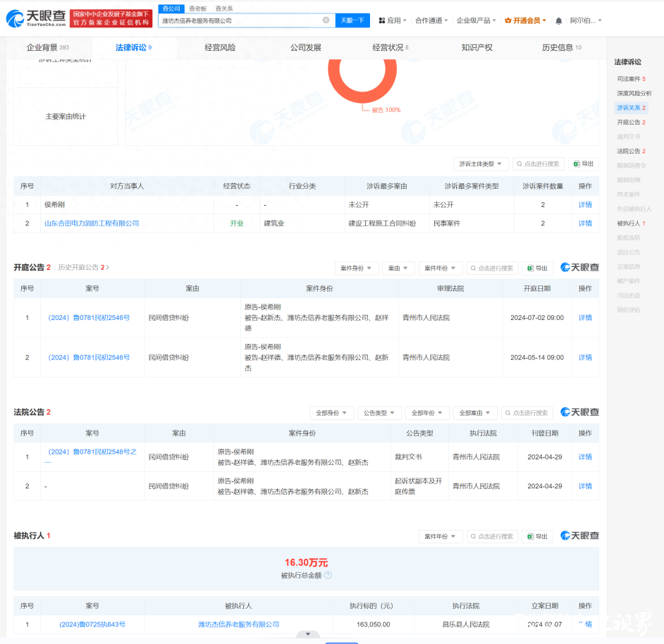
Task: Open the 案件年份 dropdown in 被执行人
Action: [x=440, y=536]
